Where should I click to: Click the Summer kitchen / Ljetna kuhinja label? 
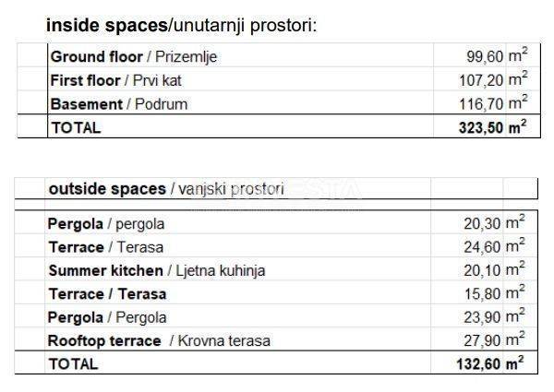click(157, 270)
